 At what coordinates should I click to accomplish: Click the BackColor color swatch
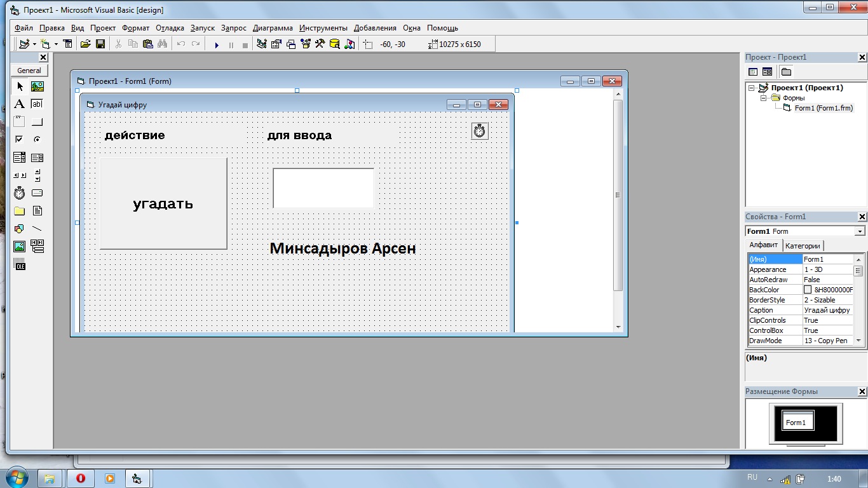coord(808,289)
